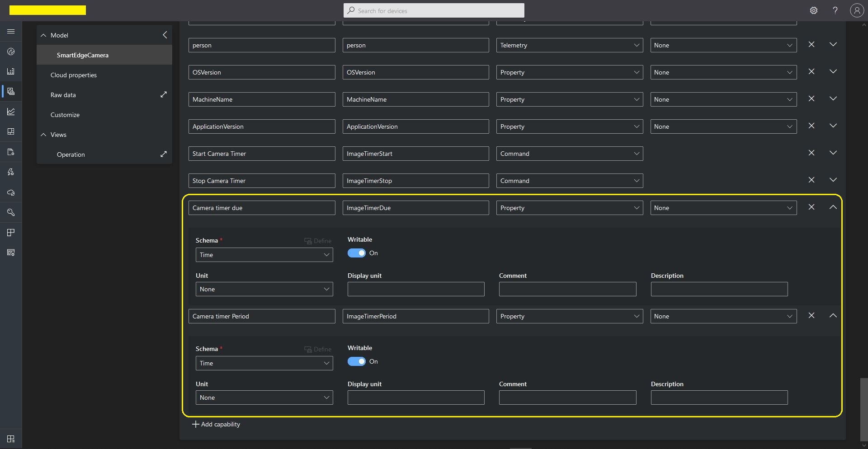Click expand icon next to Raw data

click(x=164, y=94)
